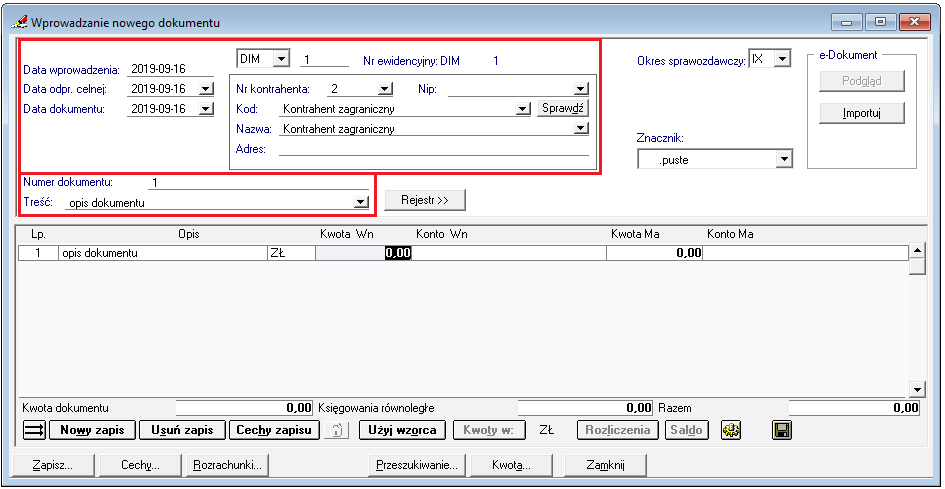This screenshot has width=945, height=489.
Task: Click the Konto Ma cell in row 1
Action: (x=806, y=253)
